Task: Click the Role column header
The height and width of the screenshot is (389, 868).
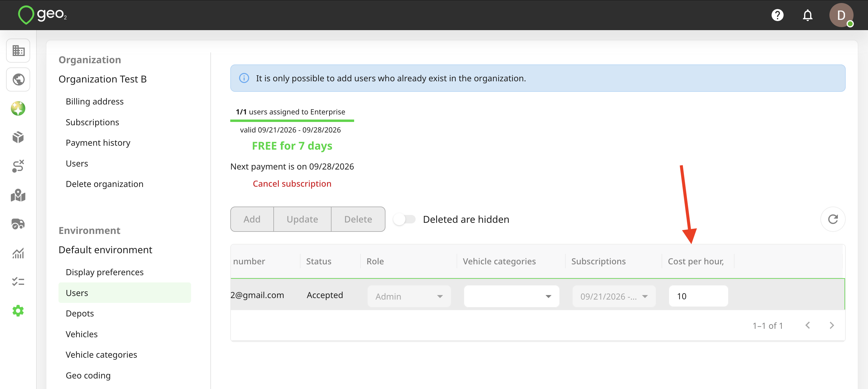Action: coord(375,261)
